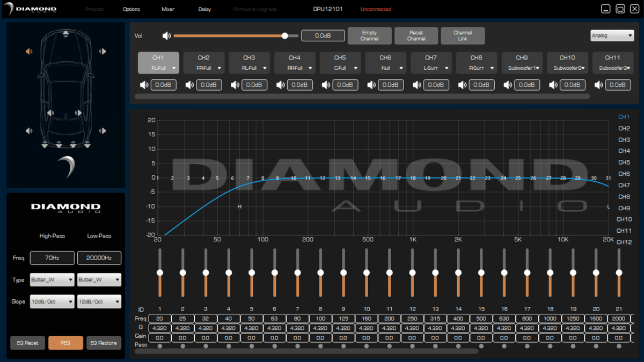This screenshot has height=362, width=644.
Task: Click the Empty Channel button
Action: (x=370, y=36)
